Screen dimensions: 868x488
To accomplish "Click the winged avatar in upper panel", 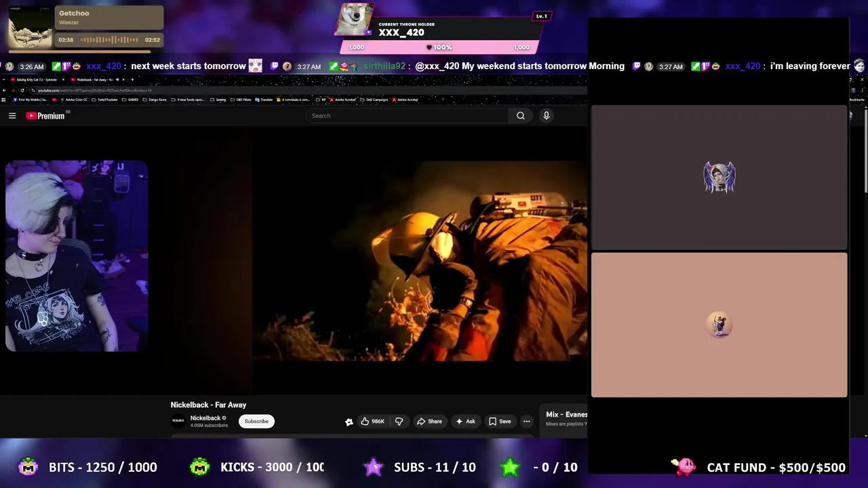I will click(719, 177).
